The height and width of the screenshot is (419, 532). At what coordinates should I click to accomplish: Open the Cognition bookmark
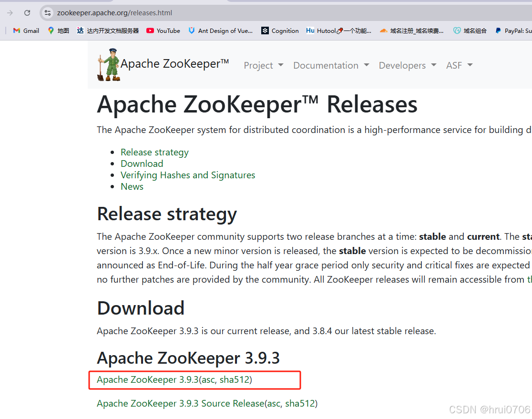coord(280,31)
